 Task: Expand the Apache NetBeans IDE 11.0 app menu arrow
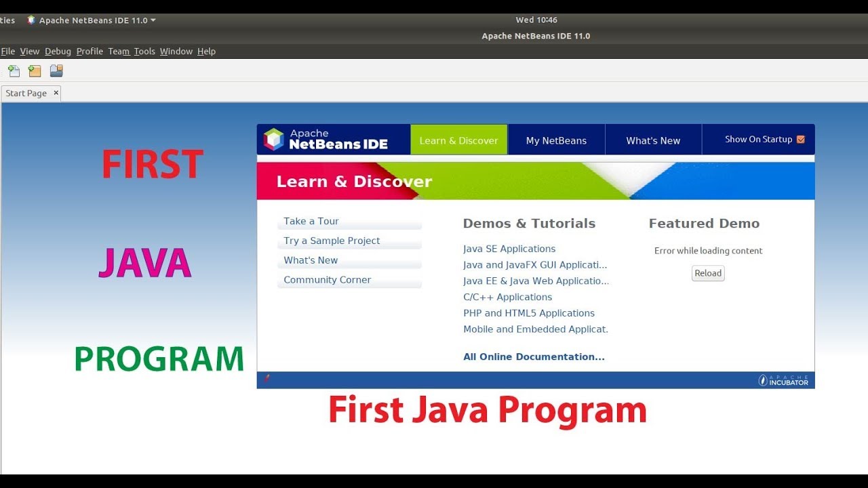point(153,20)
